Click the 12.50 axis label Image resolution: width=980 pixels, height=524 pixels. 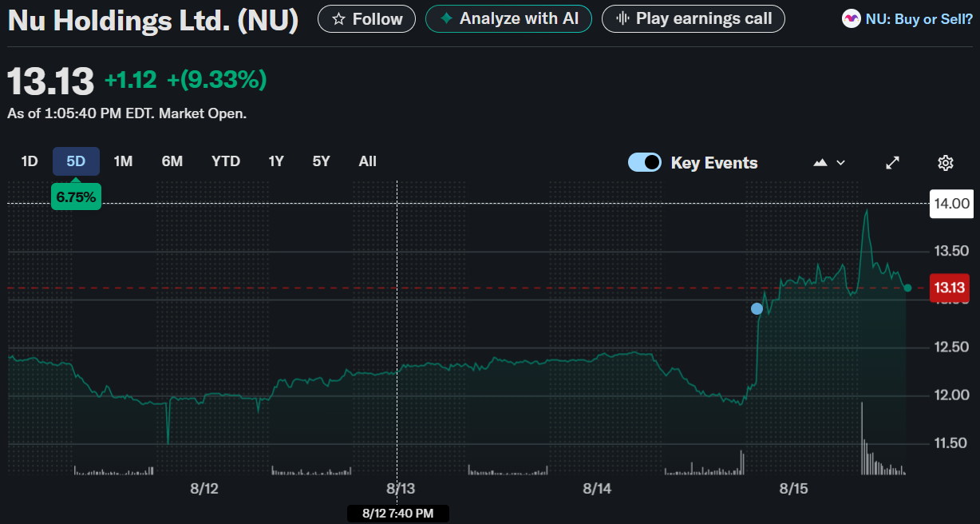951,347
